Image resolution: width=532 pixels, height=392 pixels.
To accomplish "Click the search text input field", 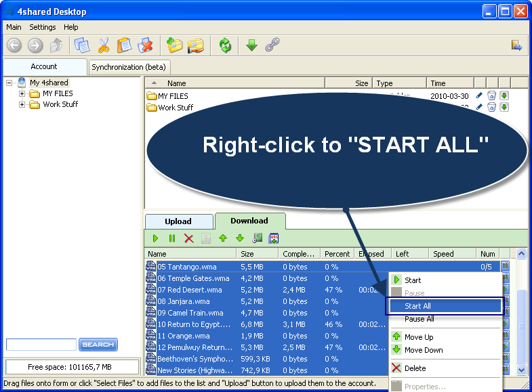I will point(41,345).
